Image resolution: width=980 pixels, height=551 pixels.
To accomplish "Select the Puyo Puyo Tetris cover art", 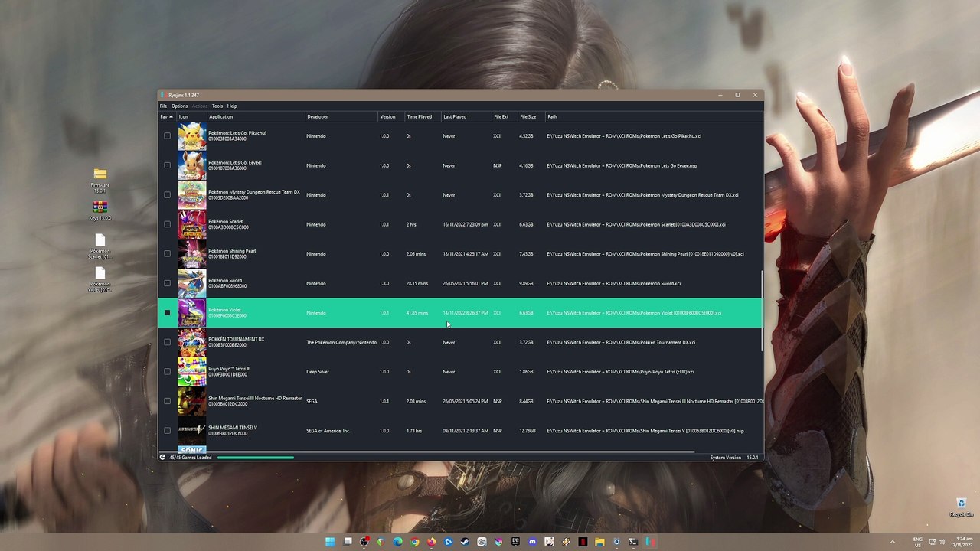I will pos(191,372).
